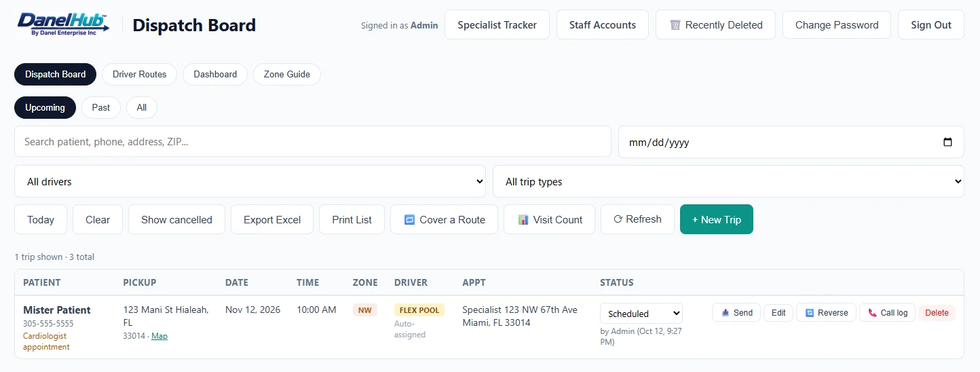Viewport: 980px width, 372px height.
Task: Click the NW zone badge
Action: tap(365, 310)
